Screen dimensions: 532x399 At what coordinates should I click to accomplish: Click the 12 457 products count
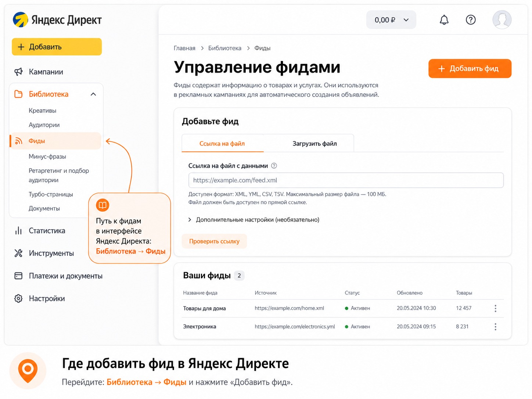[464, 308]
